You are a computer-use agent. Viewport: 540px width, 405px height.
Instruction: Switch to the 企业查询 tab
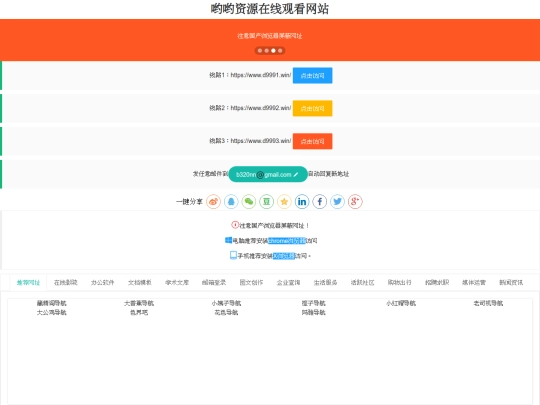(x=288, y=282)
